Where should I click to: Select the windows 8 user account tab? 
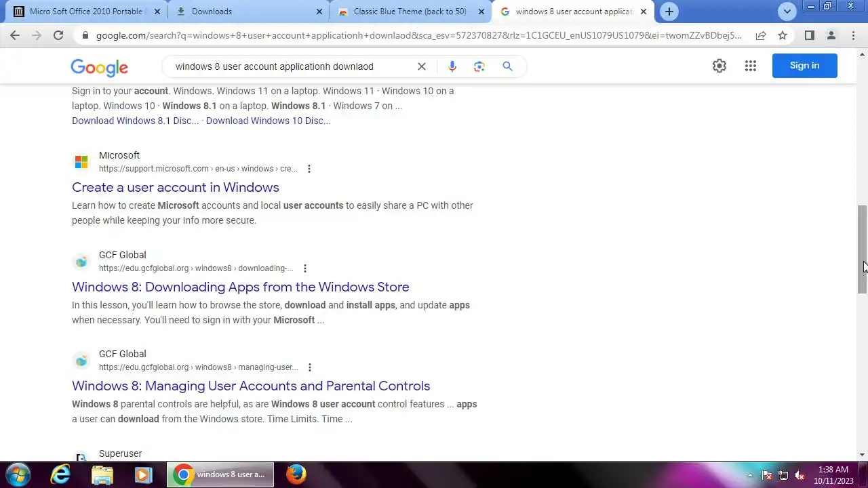click(x=573, y=12)
